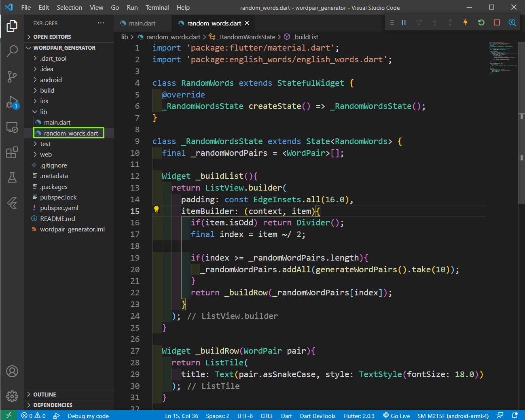Open the Manage gear menu
Viewport: 525px width, 420px height.
12,396
